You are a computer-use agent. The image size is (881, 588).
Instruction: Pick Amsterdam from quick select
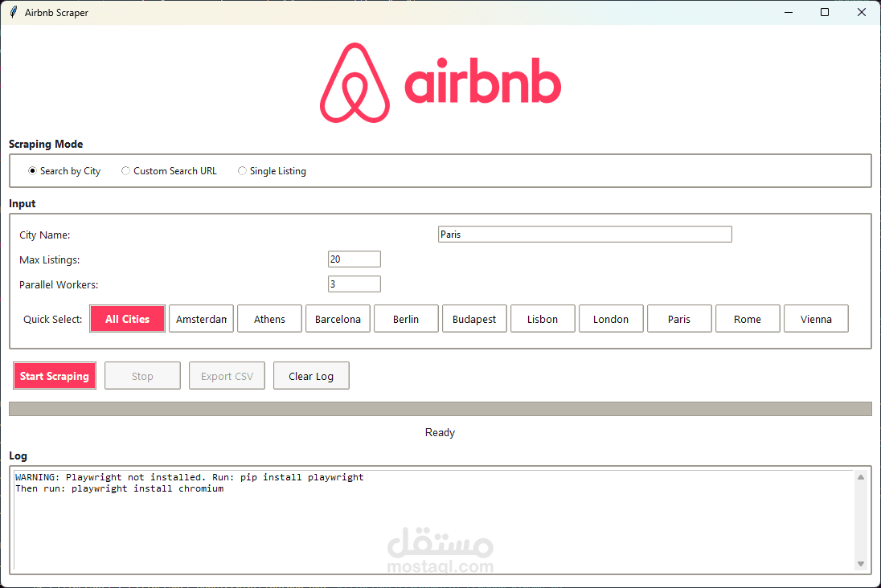[201, 319]
